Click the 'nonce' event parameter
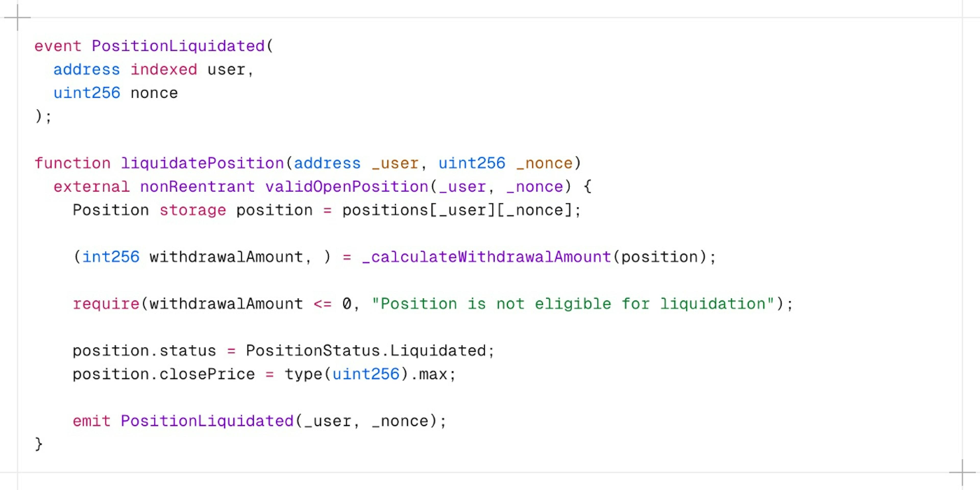The width and height of the screenshot is (980, 490). point(154,94)
